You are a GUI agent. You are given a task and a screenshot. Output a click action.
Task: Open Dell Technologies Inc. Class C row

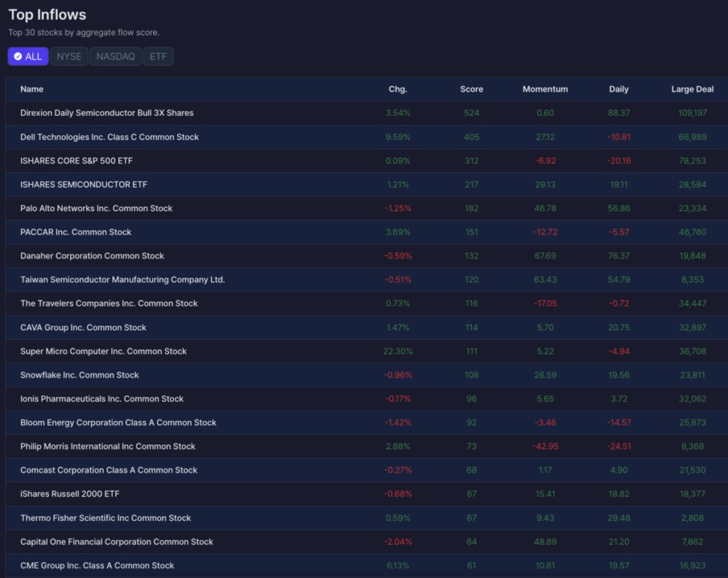367,137
